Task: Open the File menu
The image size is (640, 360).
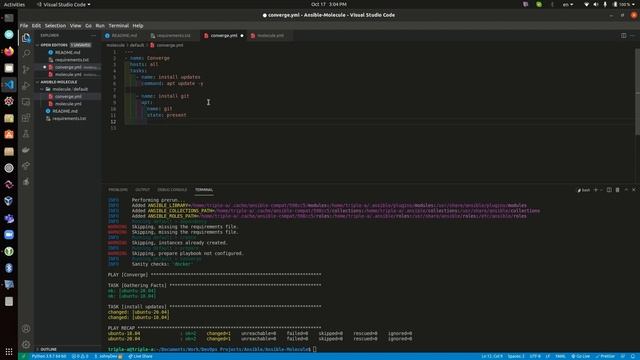Action: point(24,26)
